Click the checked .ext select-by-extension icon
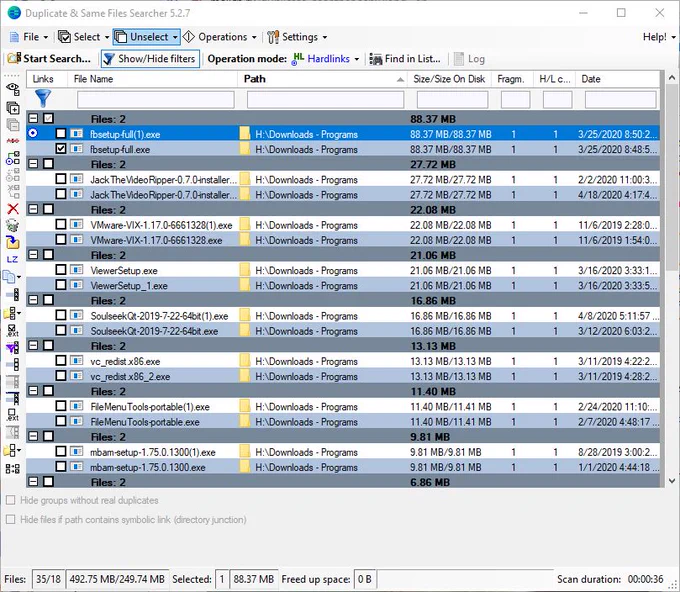The image size is (680, 592). [13, 330]
